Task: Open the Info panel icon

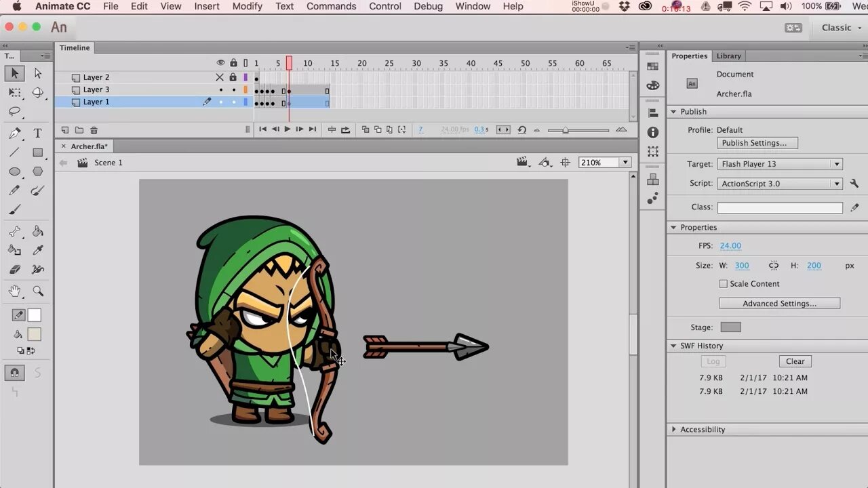Action: pyautogui.click(x=653, y=132)
